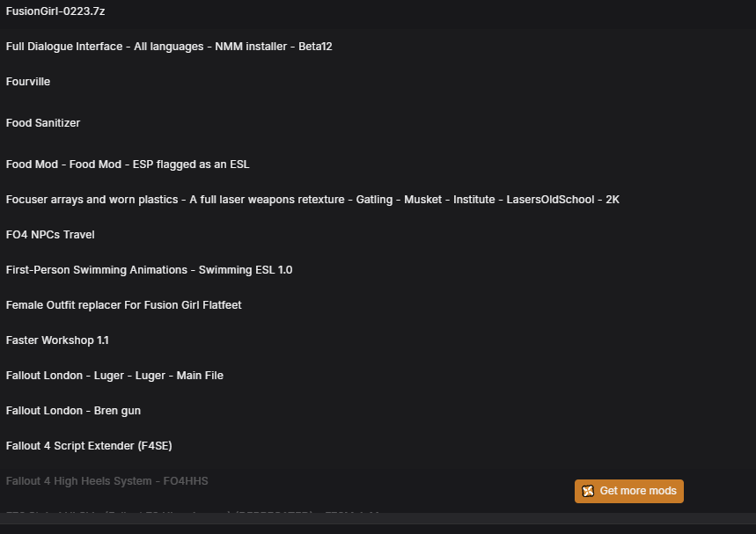Image resolution: width=756 pixels, height=534 pixels.
Task: Select Female Outfit replacer For Fusion Girl
Action: pos(378,305)
